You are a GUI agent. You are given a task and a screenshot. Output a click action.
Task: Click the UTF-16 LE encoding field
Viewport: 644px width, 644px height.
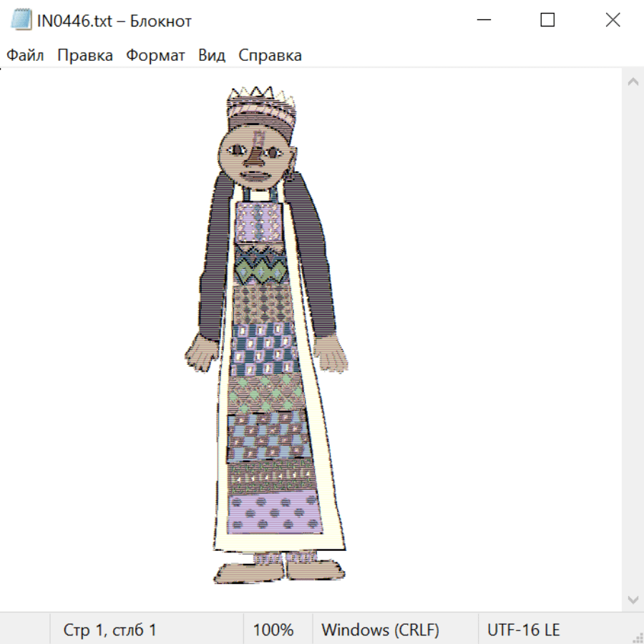[x=523, y=630]
